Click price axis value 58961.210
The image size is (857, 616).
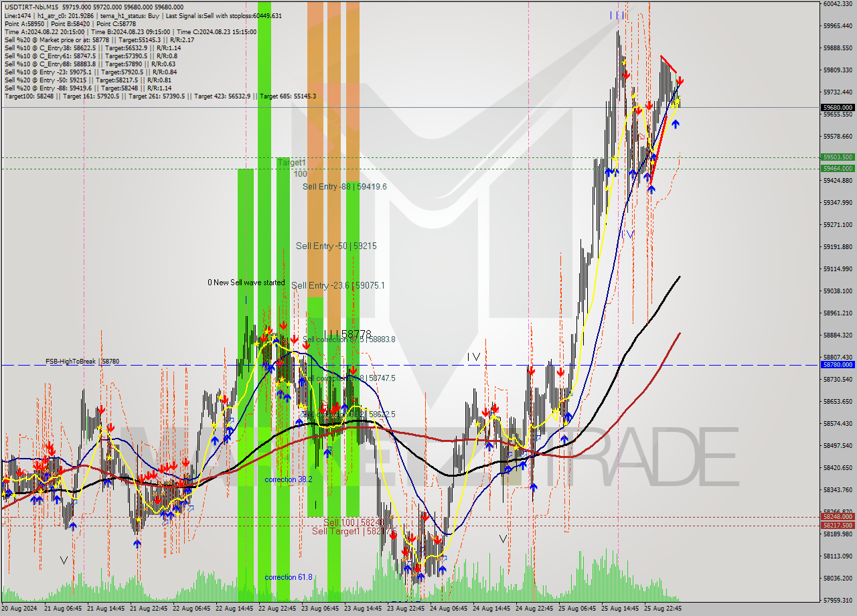tap(838, 313)
